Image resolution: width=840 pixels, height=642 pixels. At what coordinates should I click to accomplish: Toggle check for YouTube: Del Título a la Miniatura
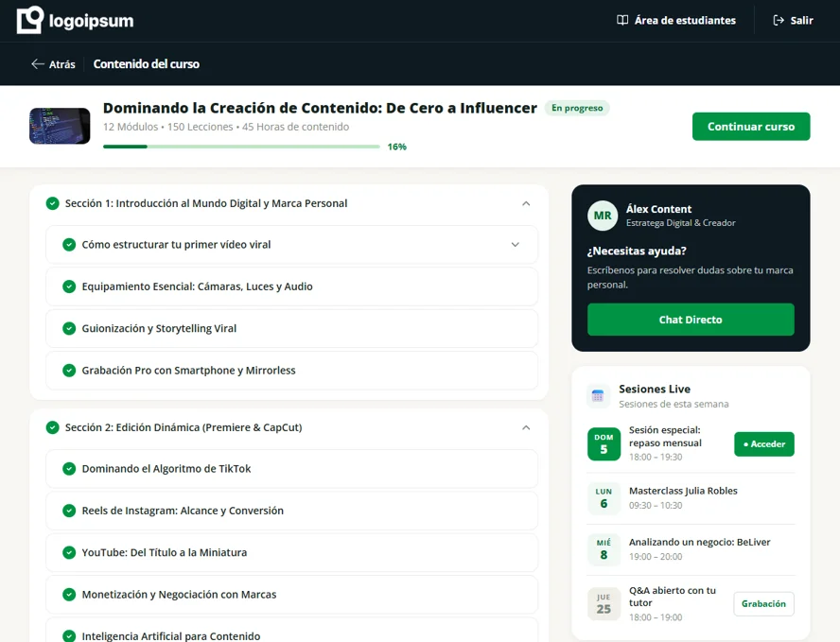(x=69, y=552)
